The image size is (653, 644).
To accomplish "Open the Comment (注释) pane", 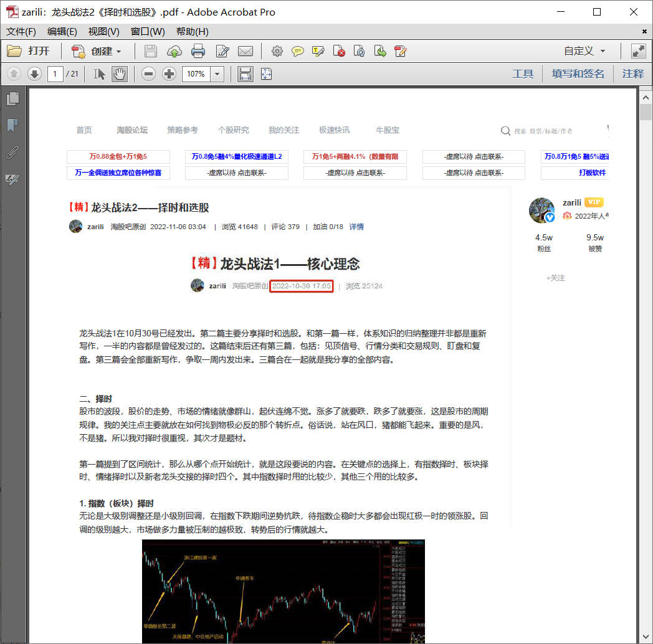I will (633, 74).
